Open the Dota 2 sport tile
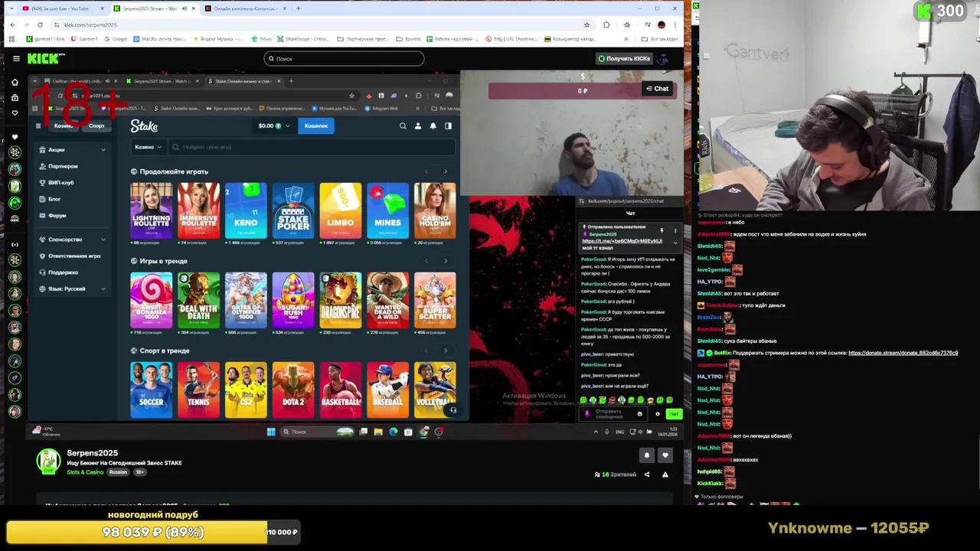 [x=293, y=390]
